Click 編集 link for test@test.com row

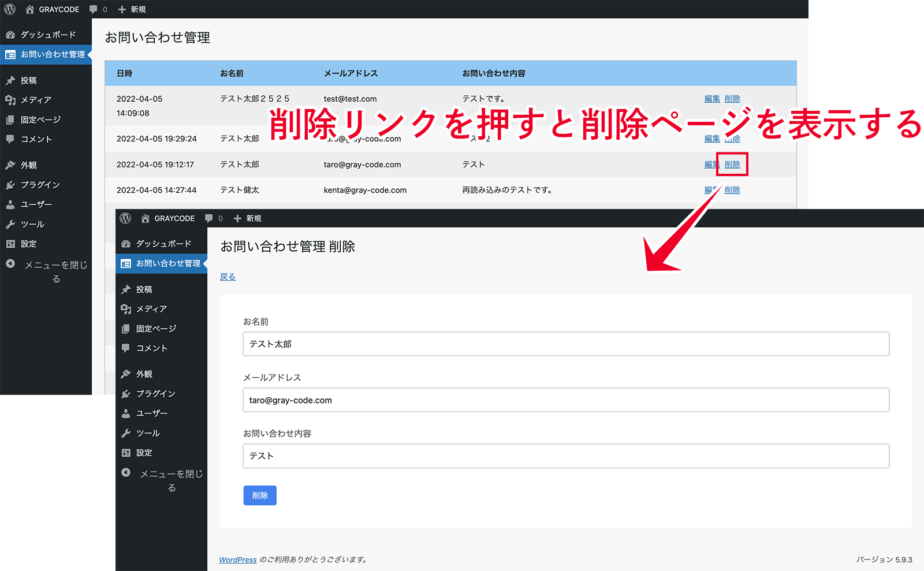click(712, 99)
